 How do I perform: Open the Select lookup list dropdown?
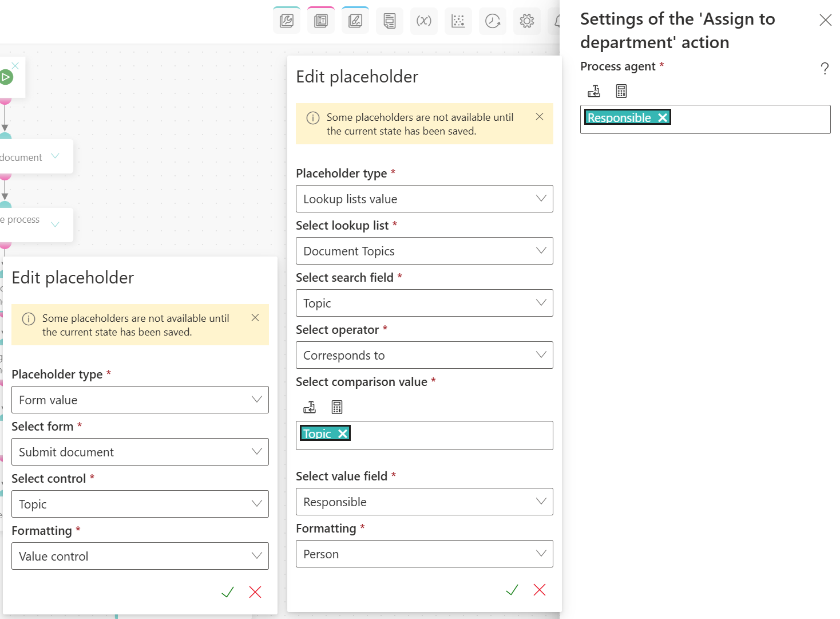tap(424, 251)
